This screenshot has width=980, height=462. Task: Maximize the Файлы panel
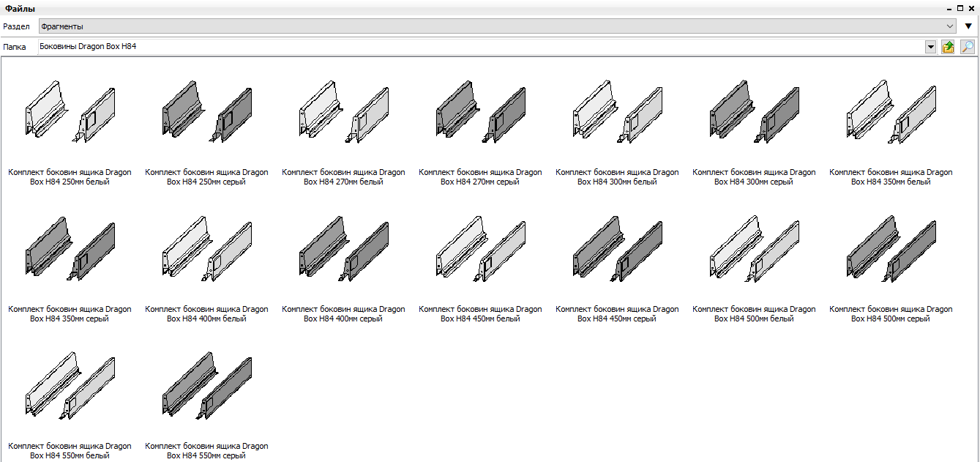pyautogui.click(x=961, y=8)
